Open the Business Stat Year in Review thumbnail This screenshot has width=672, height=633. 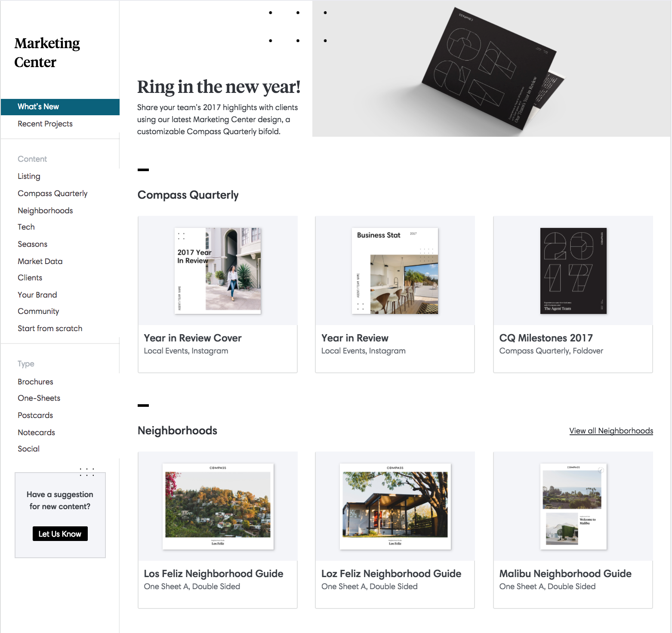(395, 271)
